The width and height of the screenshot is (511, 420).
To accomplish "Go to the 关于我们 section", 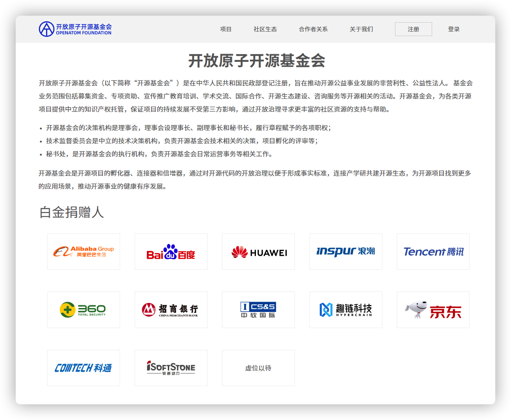I will tap(361, 29).
